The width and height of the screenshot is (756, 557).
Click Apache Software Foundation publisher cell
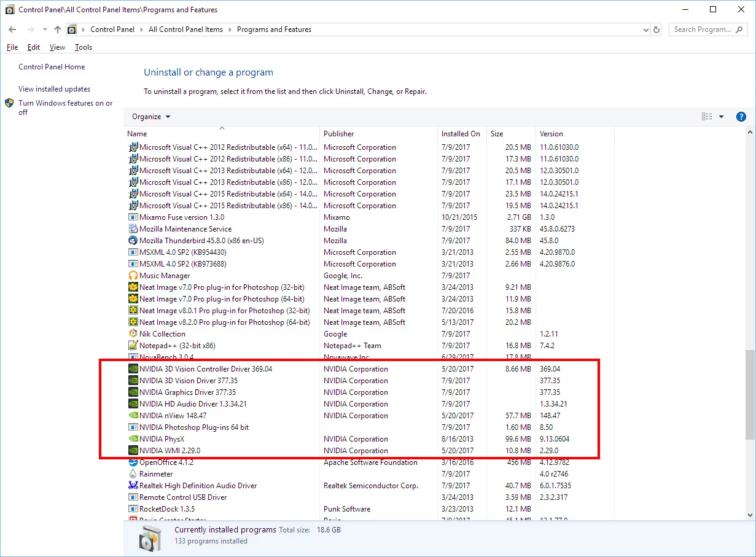point(370,462)
